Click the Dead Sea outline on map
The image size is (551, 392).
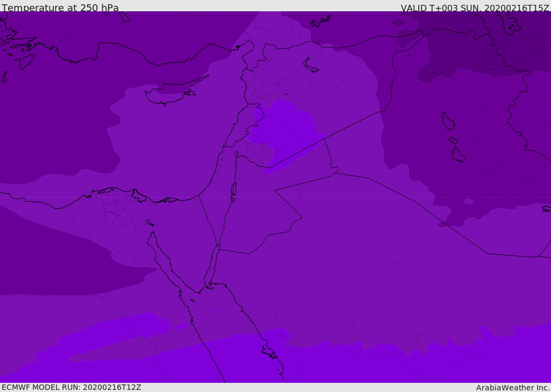[234, 190]
